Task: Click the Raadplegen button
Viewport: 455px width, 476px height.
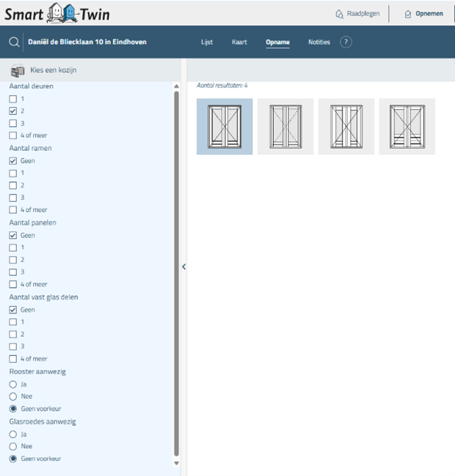Action: pos(357,13)
